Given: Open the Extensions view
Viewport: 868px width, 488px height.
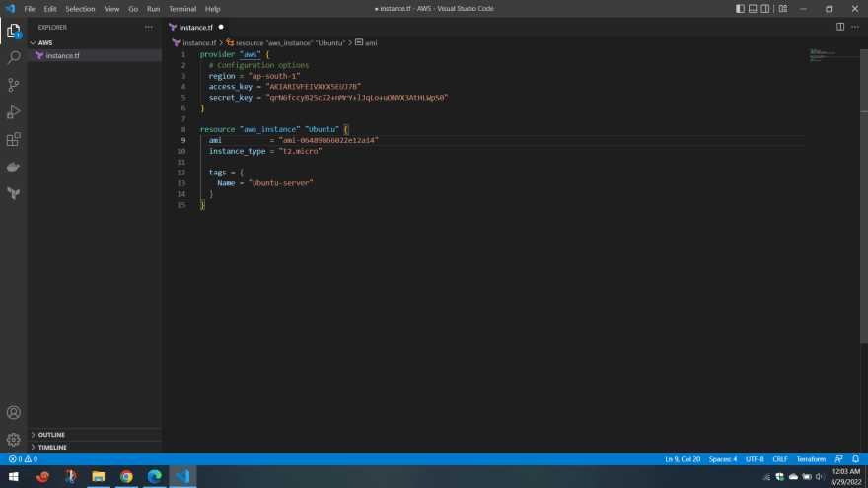Looking at the screenshot, I should coord(13,139).
